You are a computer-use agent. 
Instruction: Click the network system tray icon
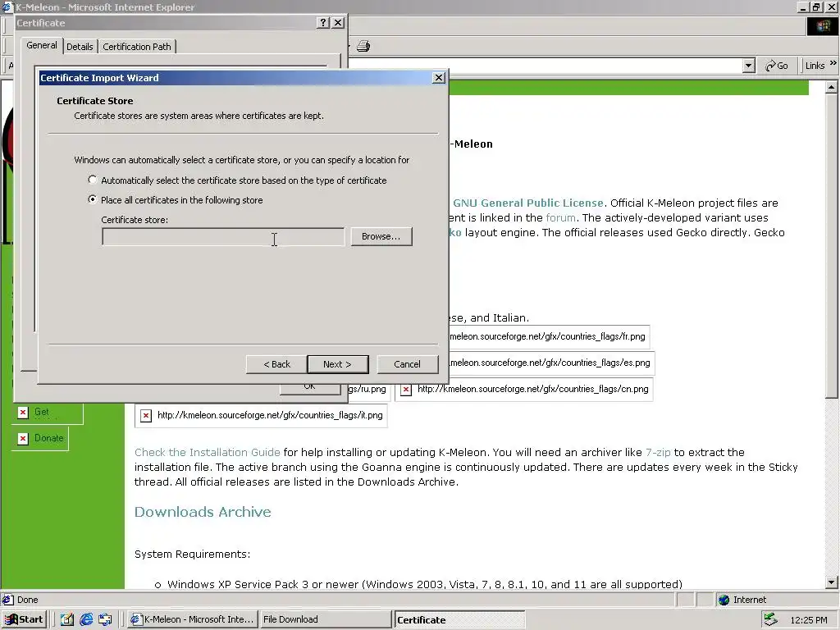pos(771,619)
